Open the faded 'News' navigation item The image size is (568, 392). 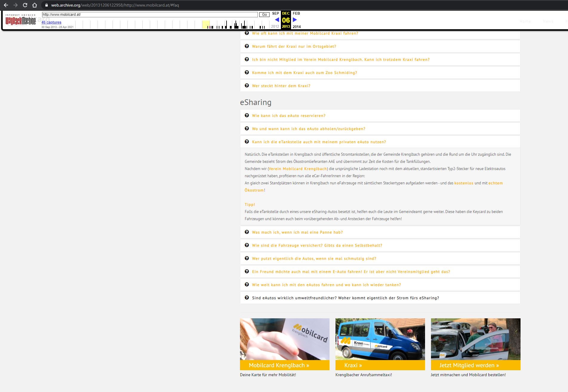(548, 21)
